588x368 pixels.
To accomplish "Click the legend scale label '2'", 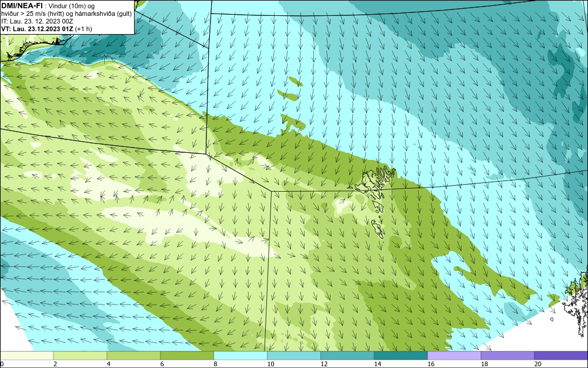I will coord(55,364).
